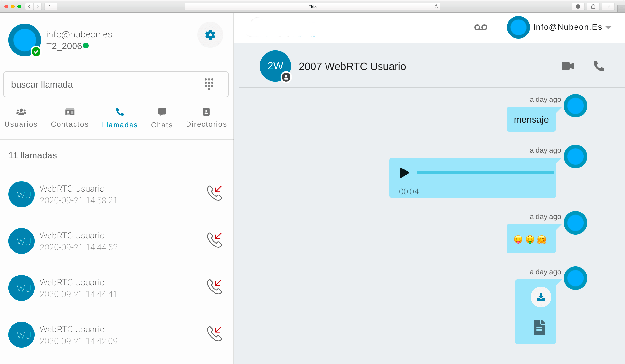Expand the Info@Nubeon.Es account dropdown

pos(612,27)
